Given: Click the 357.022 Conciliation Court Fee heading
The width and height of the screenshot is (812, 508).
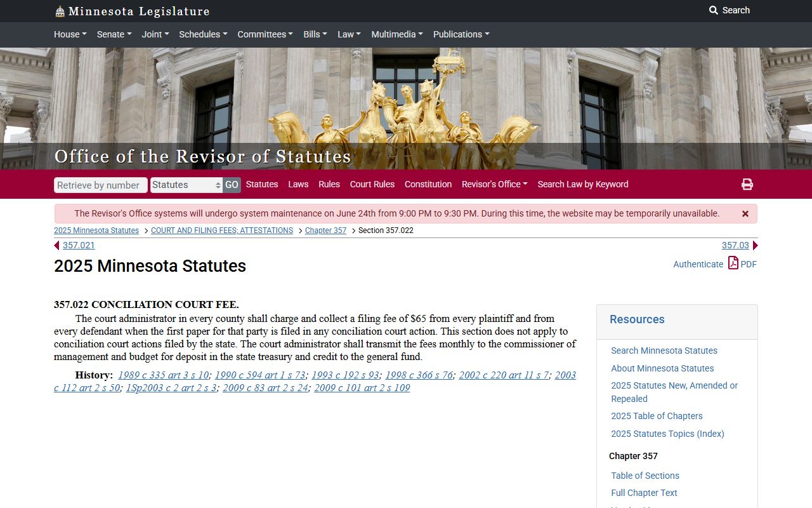Looking at the screenshot, I should [147, 305].
